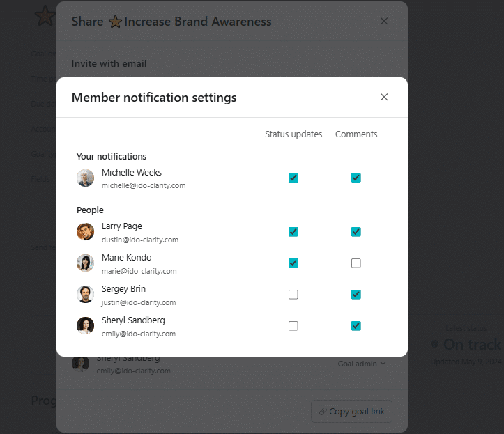The image size is (504, 434).
Task: Click Sheryl Sandberg's profile avatar
Action: 85,326
